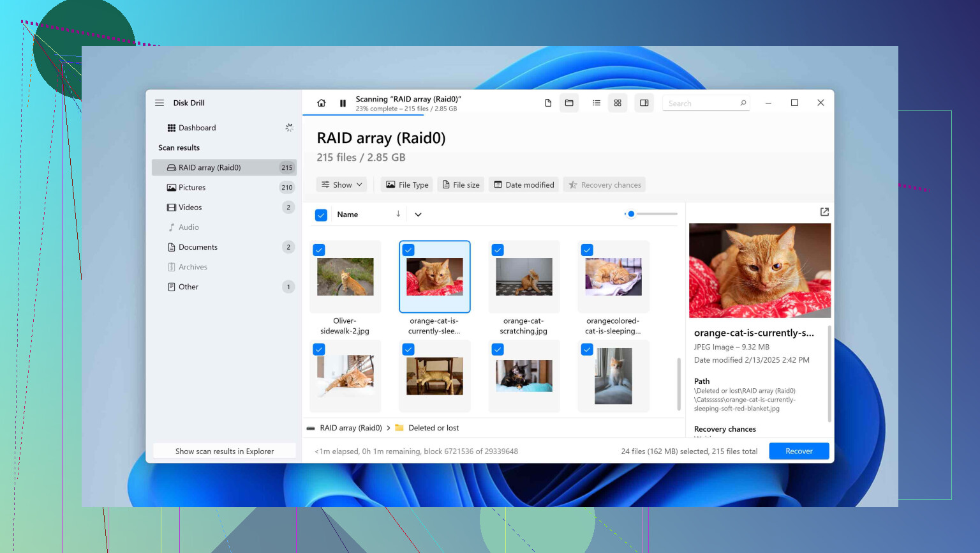Uncheck the orange-cat-scratching.jpg checkbox

coord(498,250)
